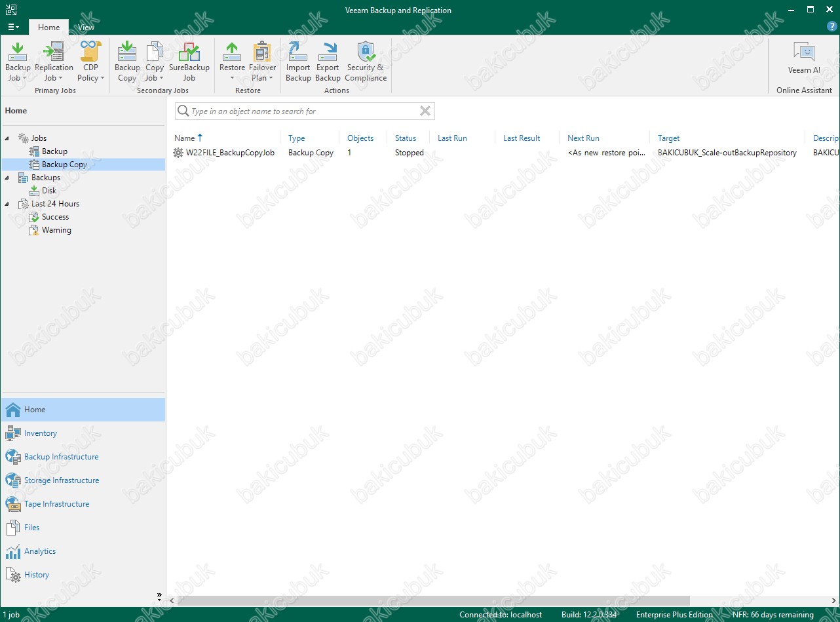Viewport: 840px width, 622px height.
Task: Open the Storage Infrastructure view
Action: 83,480
